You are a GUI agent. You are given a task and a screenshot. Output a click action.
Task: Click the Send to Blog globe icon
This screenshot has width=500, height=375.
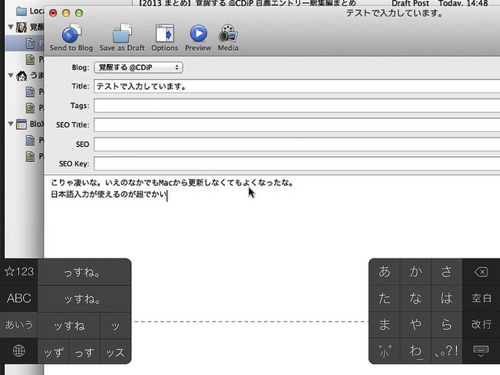pyautogui.click(x=71, y=33)
